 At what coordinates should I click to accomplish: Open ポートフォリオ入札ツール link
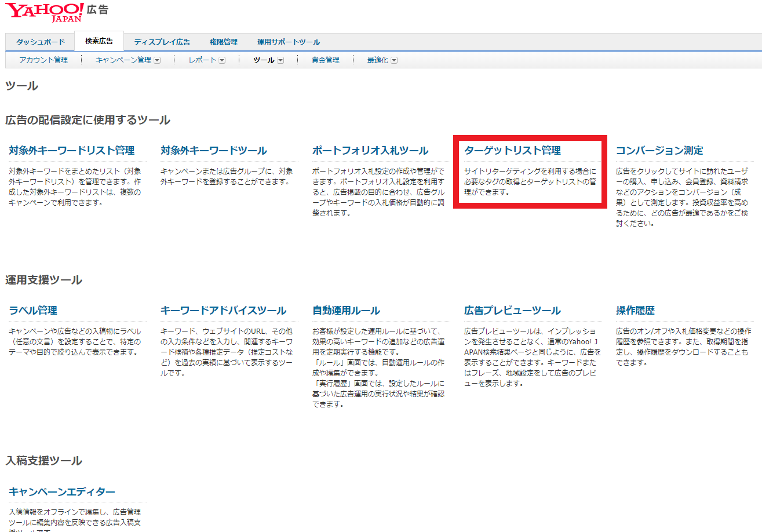(x=370, y=150)
